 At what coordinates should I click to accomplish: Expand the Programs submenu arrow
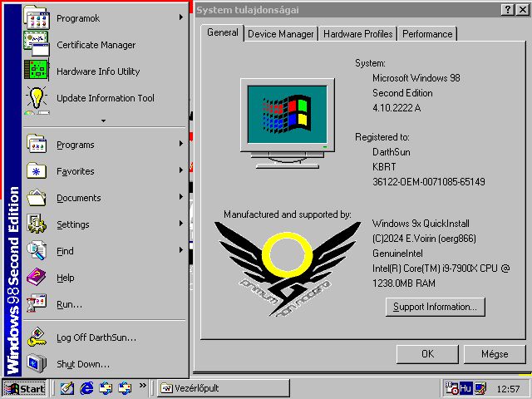click(181, 144)
